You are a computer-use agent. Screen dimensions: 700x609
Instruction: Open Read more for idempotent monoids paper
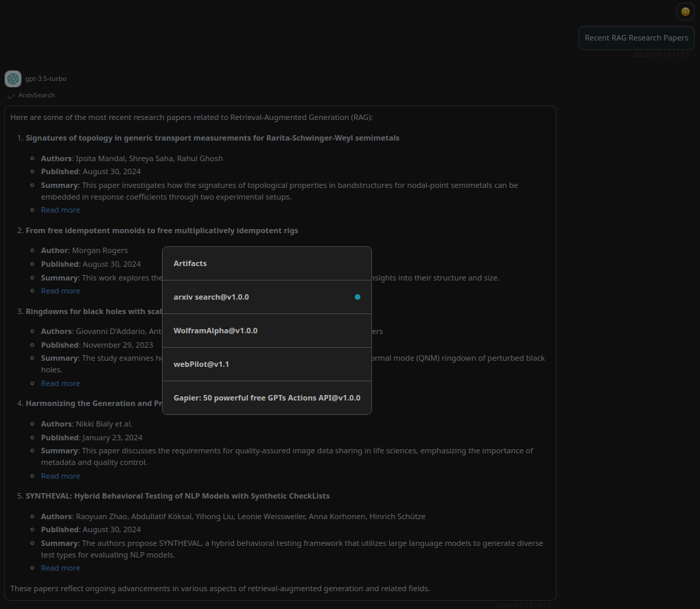pyautogui.click(x=60, y=291)
